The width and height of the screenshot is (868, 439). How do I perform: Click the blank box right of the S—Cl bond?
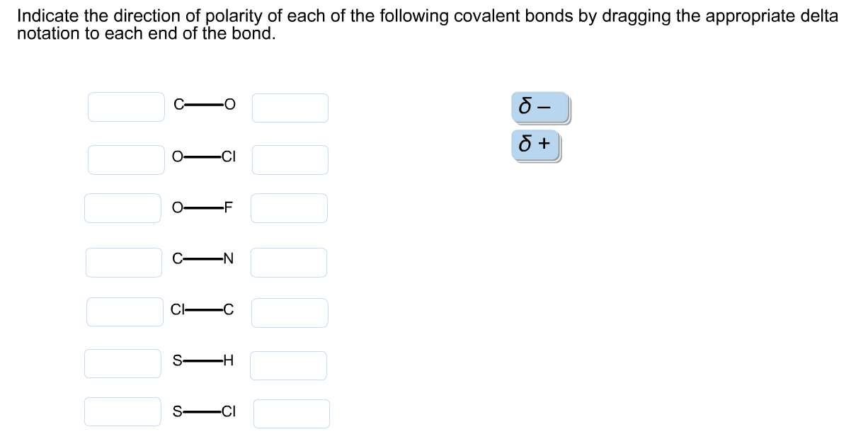point(292,412)
